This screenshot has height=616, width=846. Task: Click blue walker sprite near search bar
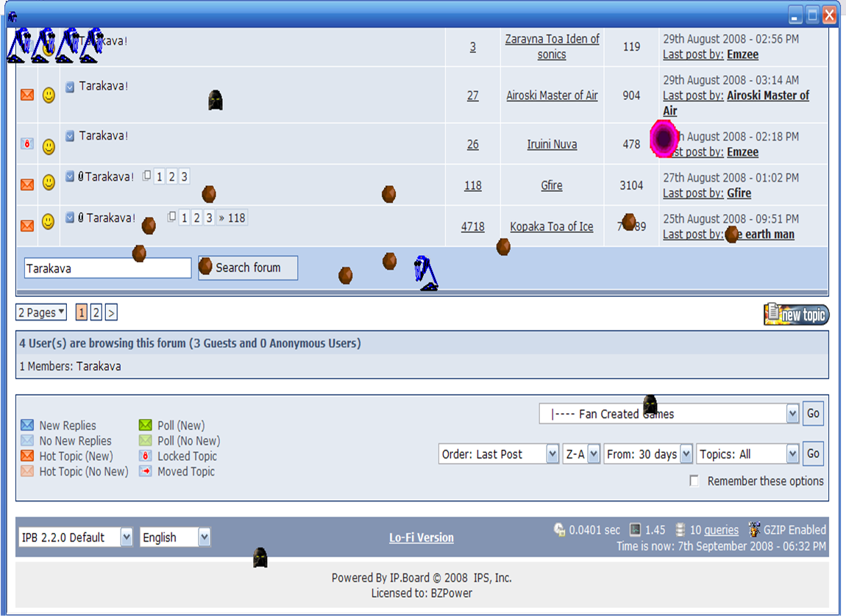(426, 273)
